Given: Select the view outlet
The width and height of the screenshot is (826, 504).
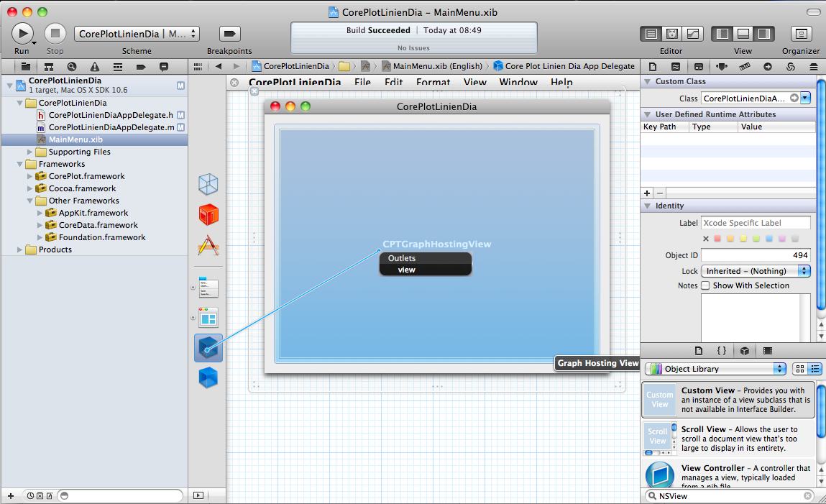Looking at the screenshot, I should [407, 270].
